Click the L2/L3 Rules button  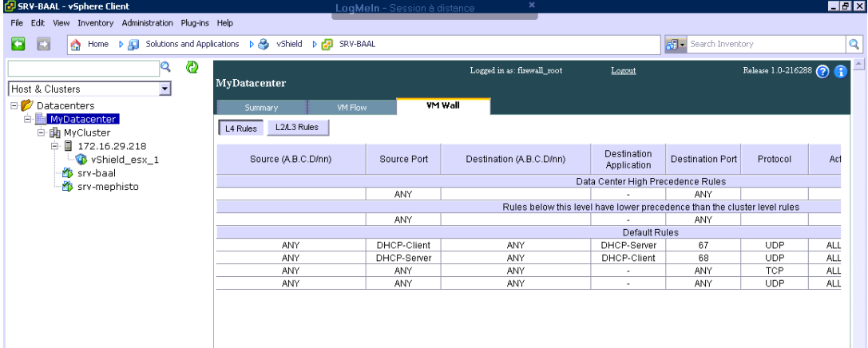click(297, 128)
